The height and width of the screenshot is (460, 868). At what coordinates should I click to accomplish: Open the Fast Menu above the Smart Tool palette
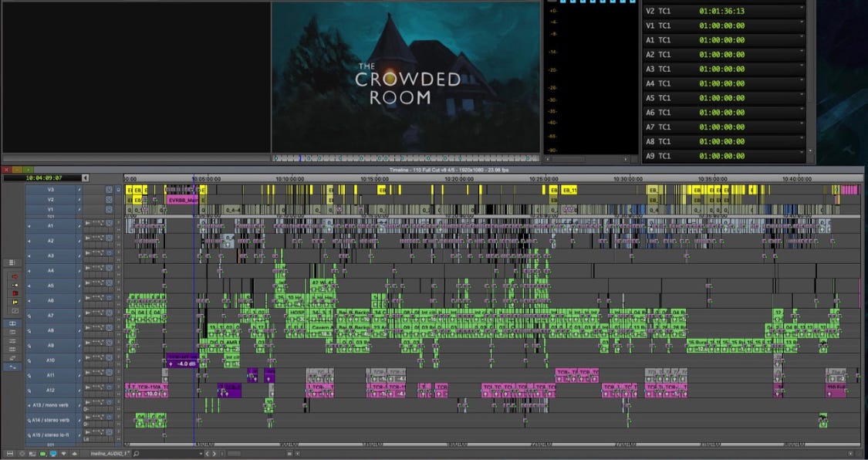click(12, 262)
